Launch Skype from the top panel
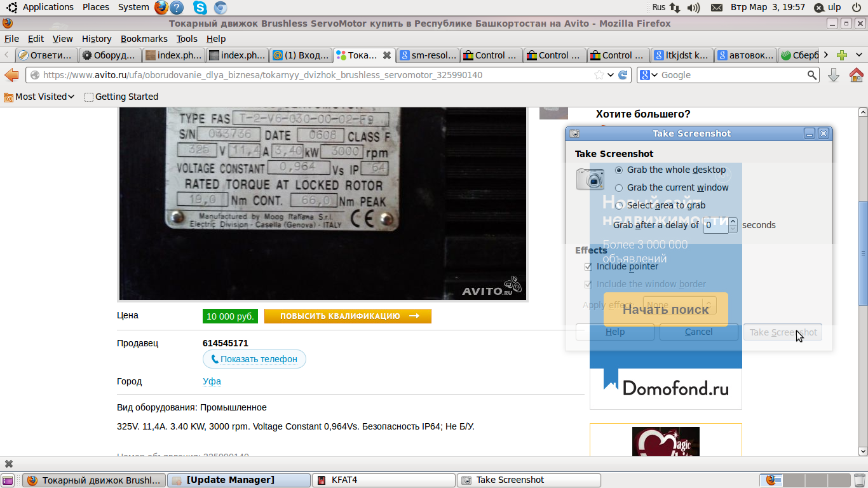The height and width of the screenshot is (488, 868). click(x=200, y=8)
